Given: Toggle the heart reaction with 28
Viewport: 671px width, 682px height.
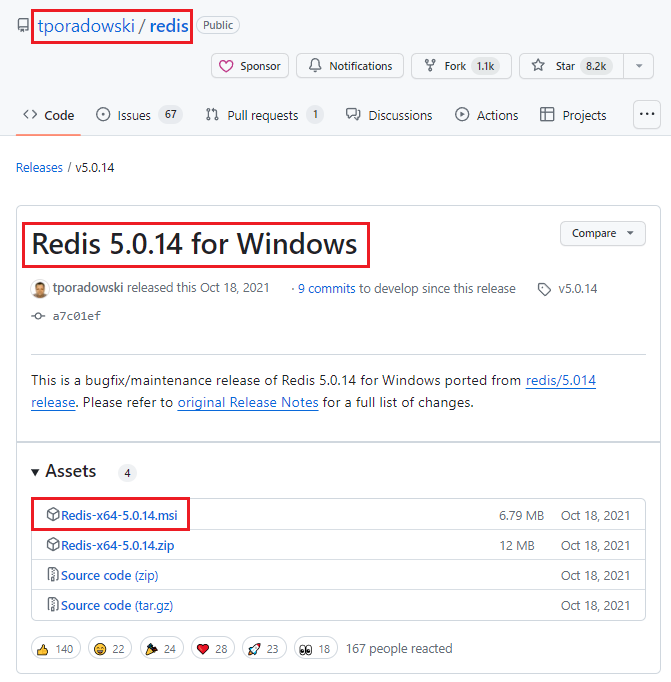Looking at the screenshot, I should (x=213, y=649).
